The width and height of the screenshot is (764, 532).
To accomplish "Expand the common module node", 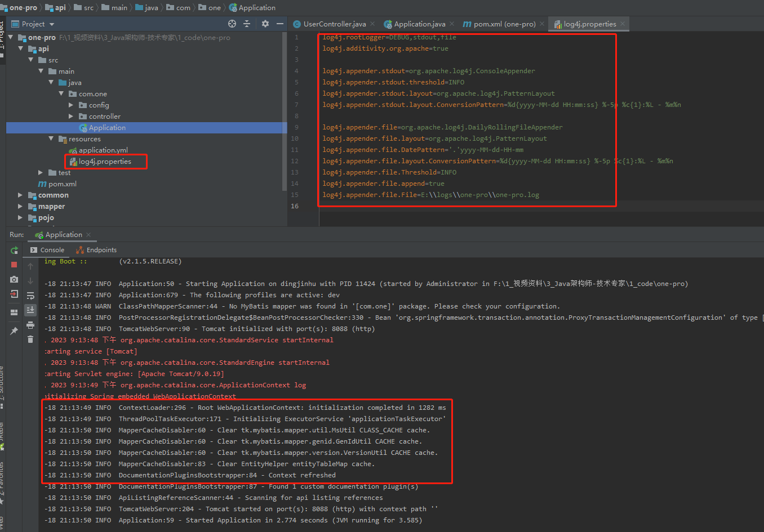I will click(x=20, y=195).
